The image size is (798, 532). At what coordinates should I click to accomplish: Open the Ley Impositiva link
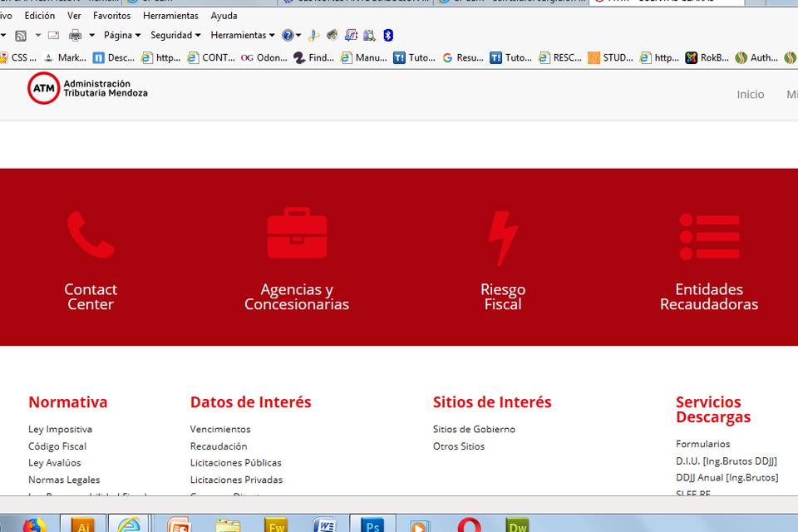tap(60, 429)
